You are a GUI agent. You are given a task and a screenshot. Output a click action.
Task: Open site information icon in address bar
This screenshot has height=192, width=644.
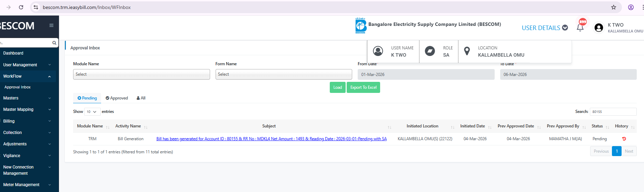(x=36, y=7)
